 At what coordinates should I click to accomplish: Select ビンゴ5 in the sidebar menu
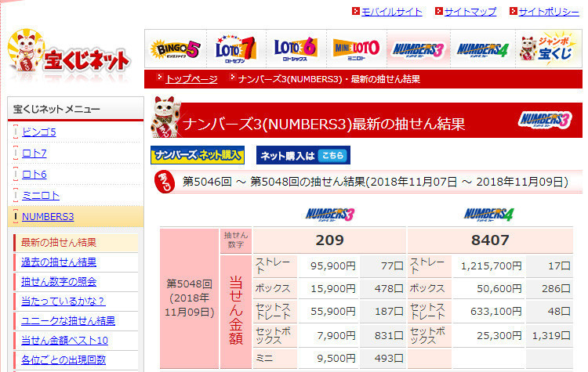pyautogui.click(x=39, y=132)
